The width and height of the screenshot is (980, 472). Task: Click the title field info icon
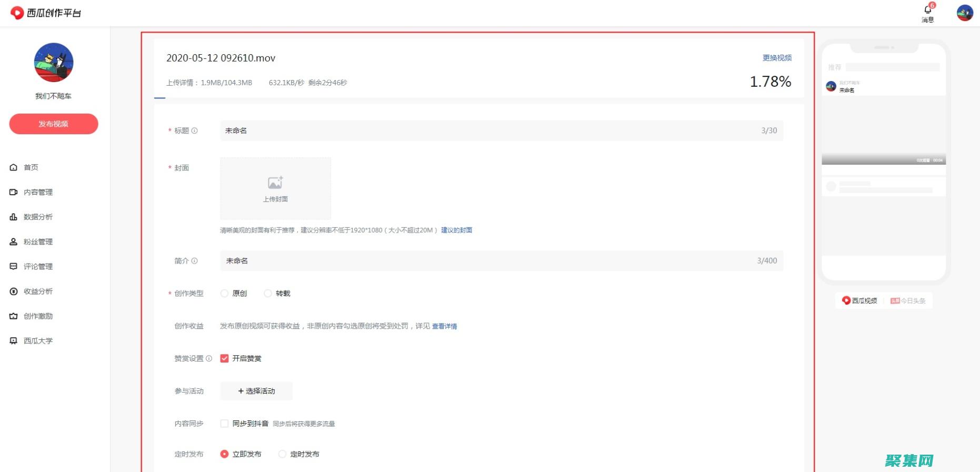(194, 130)
